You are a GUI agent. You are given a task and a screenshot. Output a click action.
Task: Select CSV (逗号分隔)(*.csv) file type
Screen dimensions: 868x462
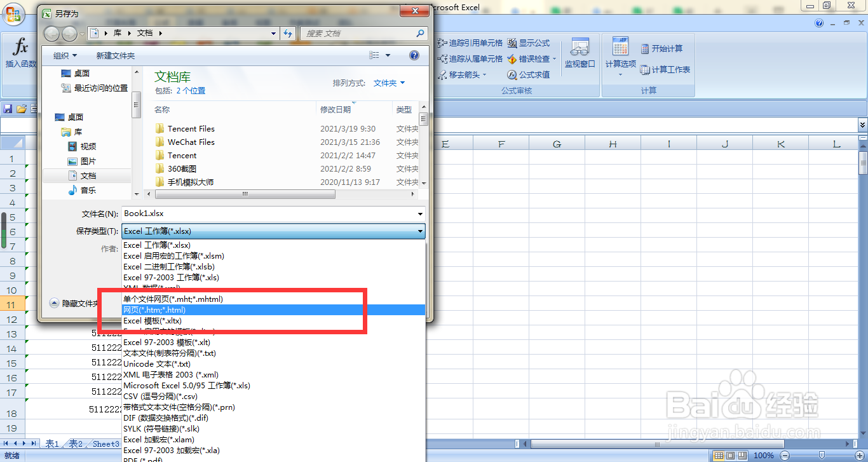tap(273, 397)
